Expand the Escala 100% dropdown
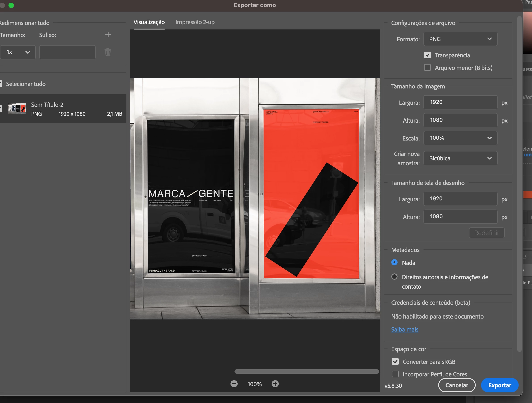The width and height of the screenshot is (532, 403). point(460,138)
